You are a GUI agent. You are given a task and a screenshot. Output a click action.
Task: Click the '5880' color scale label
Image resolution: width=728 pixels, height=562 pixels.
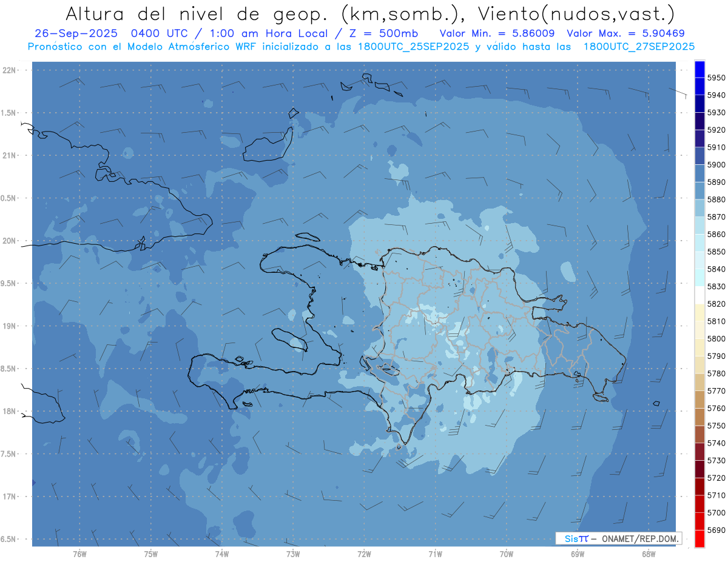(716, 199)
